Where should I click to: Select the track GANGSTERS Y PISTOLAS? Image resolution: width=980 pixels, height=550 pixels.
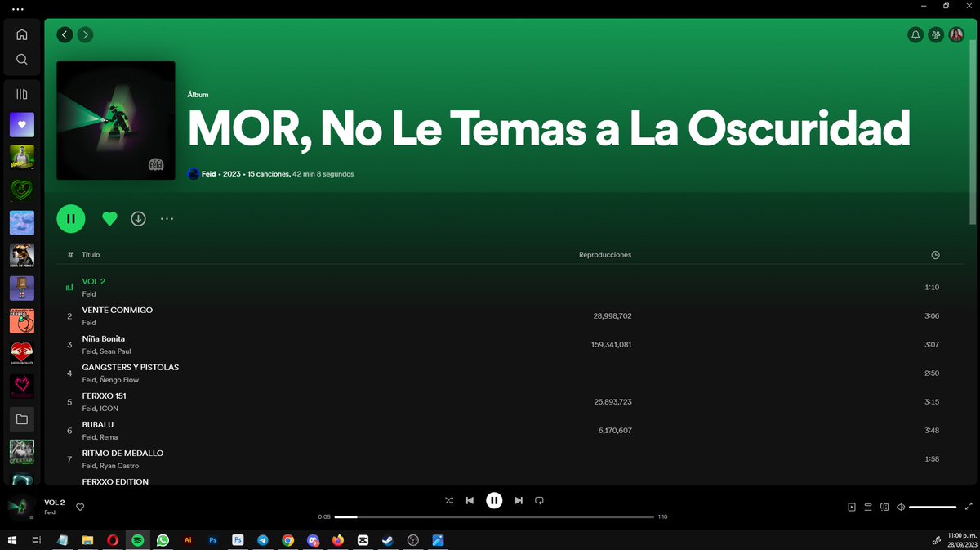tap(131, 367)
